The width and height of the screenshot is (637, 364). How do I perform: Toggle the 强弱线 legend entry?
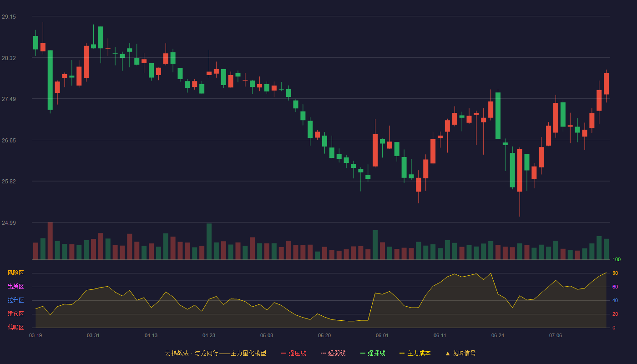click(333, 353)
